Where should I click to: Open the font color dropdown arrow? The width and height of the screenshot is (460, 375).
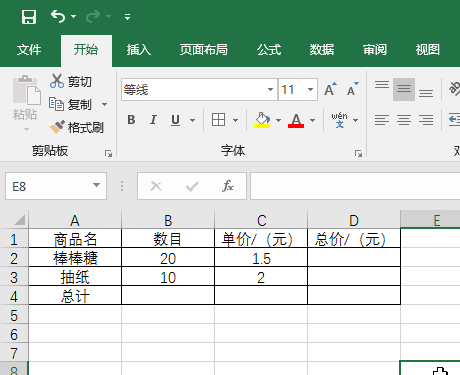coord(312,120)
